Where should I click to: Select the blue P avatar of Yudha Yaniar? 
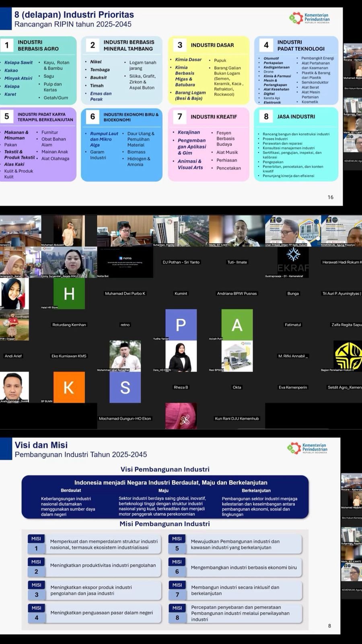pos(181,324)
